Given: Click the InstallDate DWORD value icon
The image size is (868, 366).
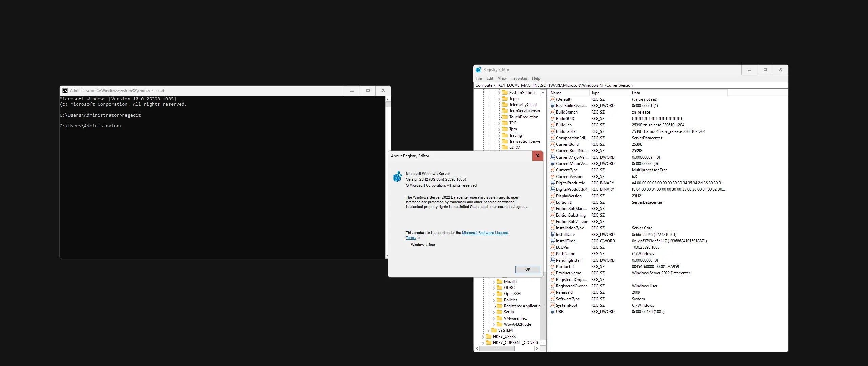Looking at the screenshot, I should point(552,235).
